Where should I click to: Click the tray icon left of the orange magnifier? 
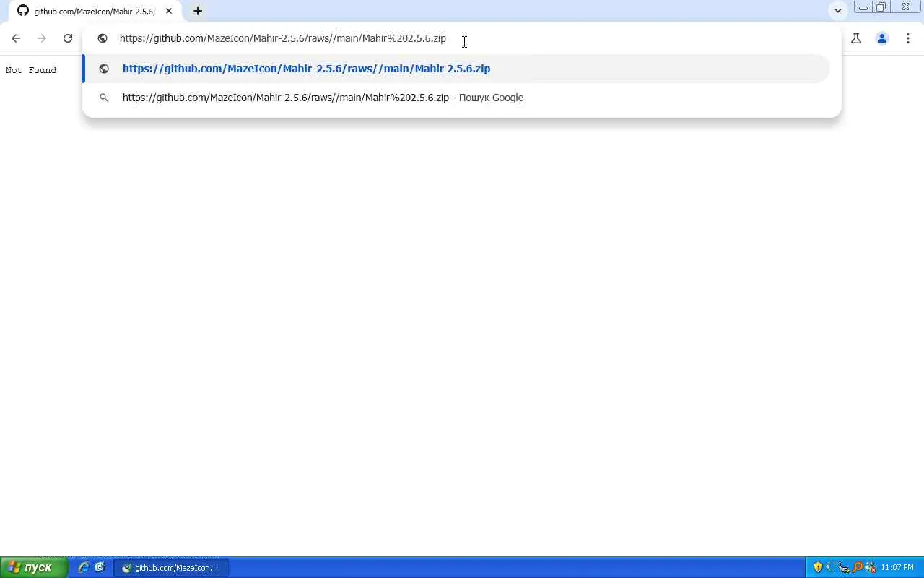pyautogui.click(x=844, y=568)
